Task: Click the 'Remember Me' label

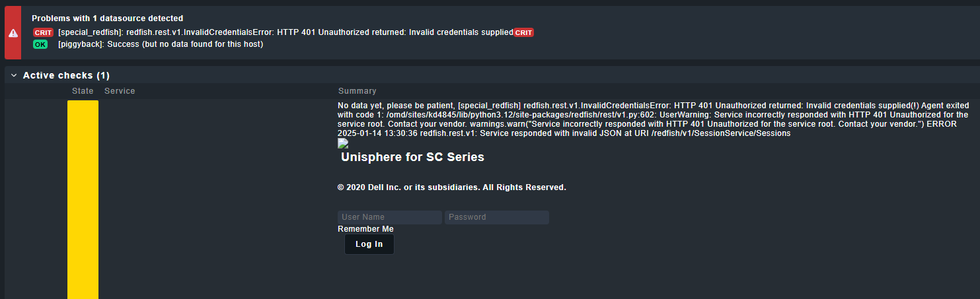Action: (365, 229)
